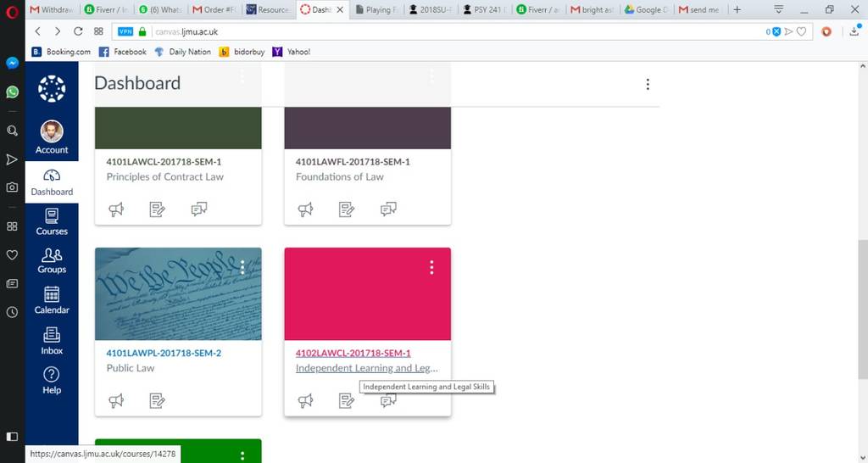This screenshot has height=463, width=868.
Task: Open Announcements for Principles of Contract Law
Action: (x=116, y=209)
